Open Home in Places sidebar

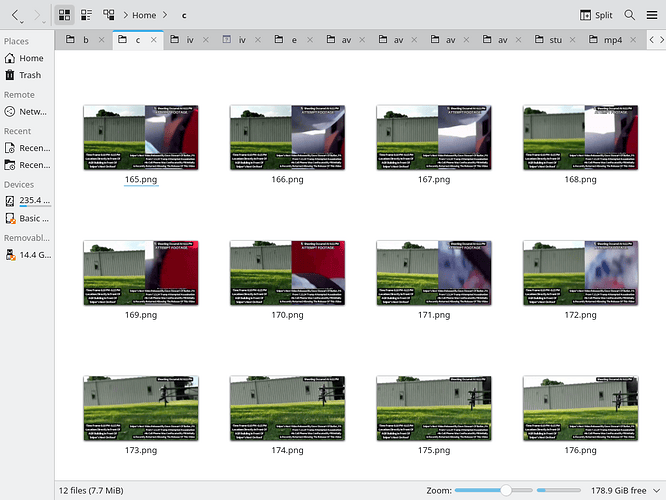[27, 58]
